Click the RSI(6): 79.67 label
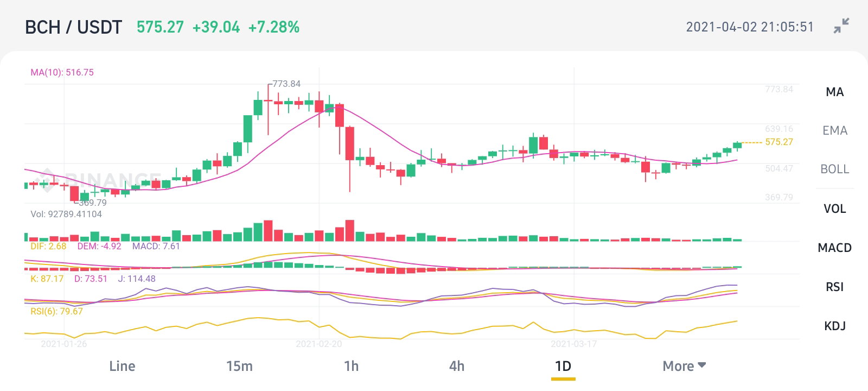Image resolution: width=868 pixels, height=391 pixels. [x=56, y=311]
